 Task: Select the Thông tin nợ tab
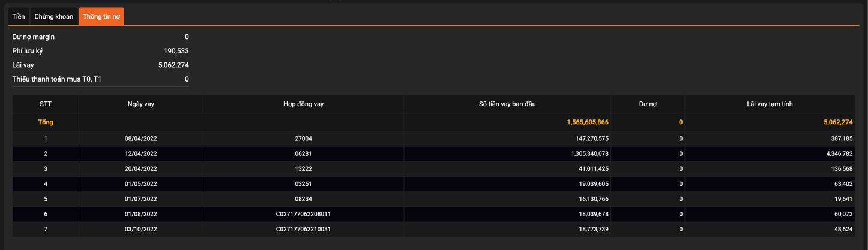coord(101,17)
